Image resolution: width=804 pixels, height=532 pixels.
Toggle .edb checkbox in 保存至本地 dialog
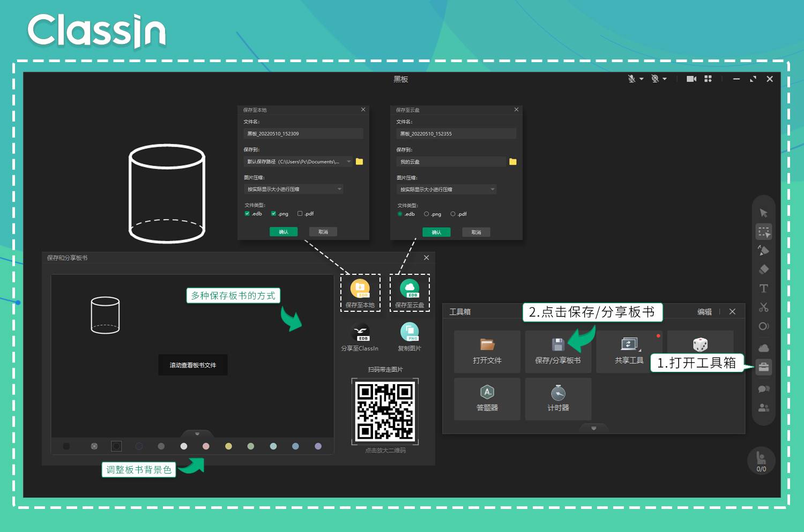247,214
